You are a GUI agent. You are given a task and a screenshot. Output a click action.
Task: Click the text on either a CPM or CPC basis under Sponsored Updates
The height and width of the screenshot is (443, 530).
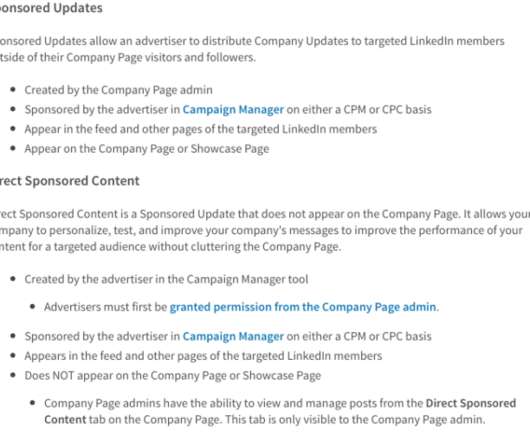359,110
